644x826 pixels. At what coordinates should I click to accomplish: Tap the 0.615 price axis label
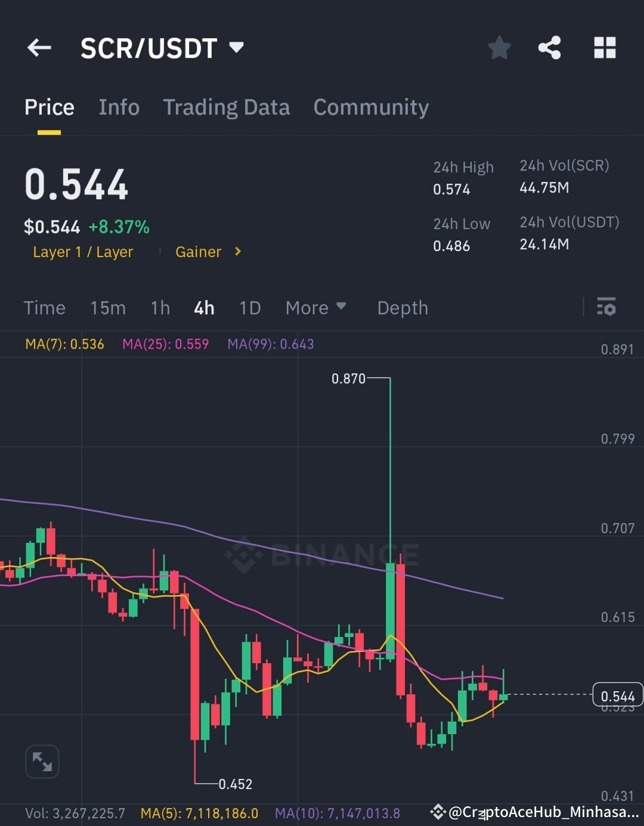pos(617,617)
